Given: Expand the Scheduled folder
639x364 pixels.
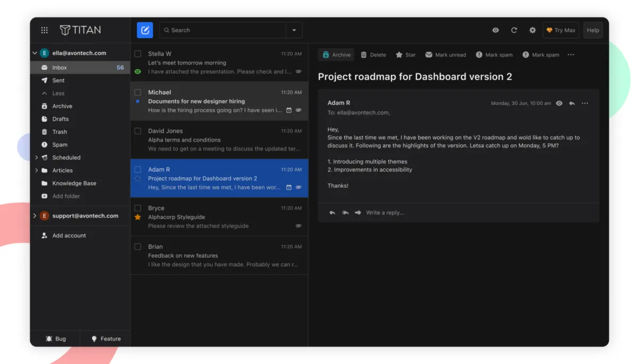Looking at the screenshot, I should pos(36,158).
